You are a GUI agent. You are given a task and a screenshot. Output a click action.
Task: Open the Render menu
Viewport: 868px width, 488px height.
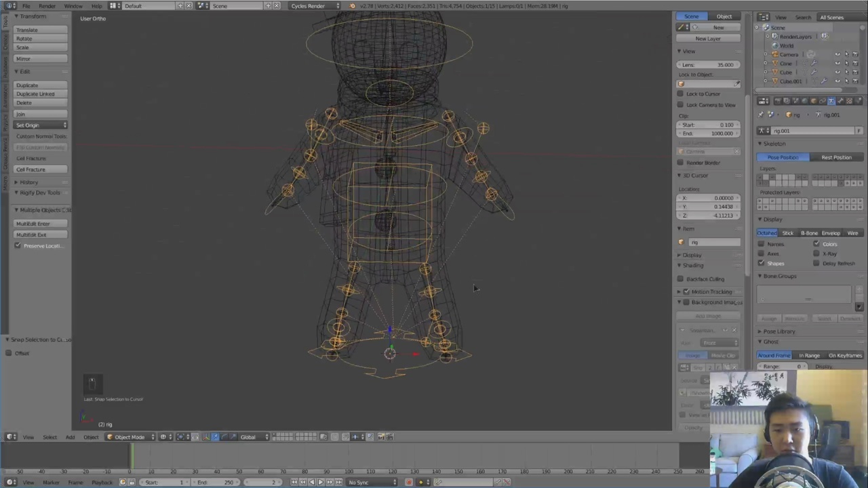point(47,6)
